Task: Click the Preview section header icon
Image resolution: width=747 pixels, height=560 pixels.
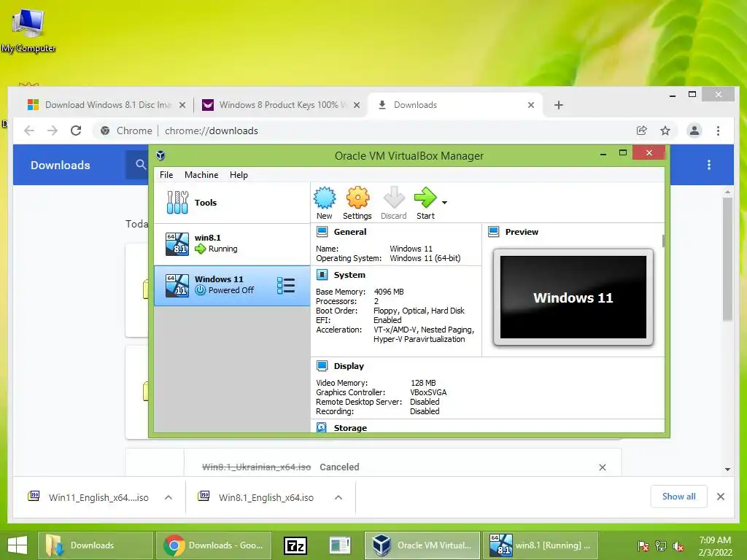Action: [494, 232]
